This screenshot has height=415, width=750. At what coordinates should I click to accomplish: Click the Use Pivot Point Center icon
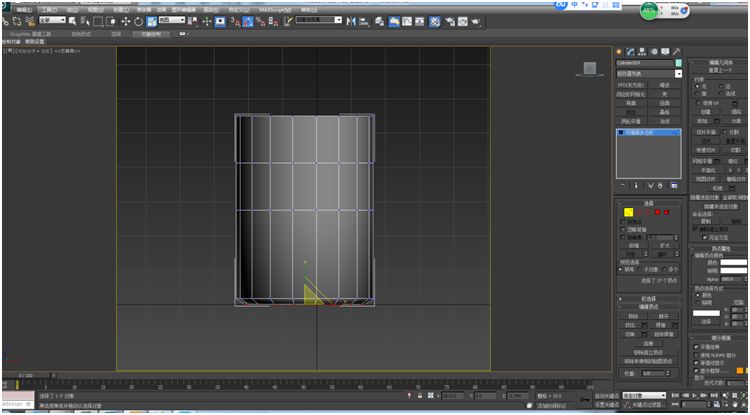(x=193, y=21)
